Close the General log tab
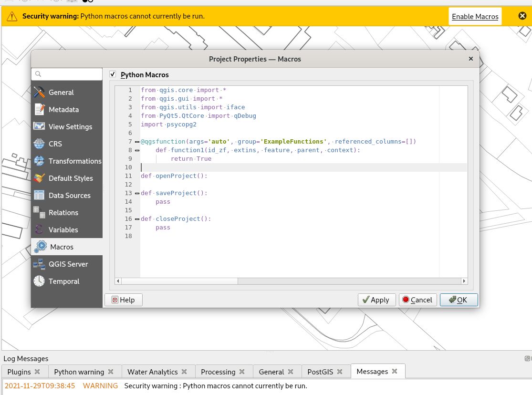 [x=291, y=372]
